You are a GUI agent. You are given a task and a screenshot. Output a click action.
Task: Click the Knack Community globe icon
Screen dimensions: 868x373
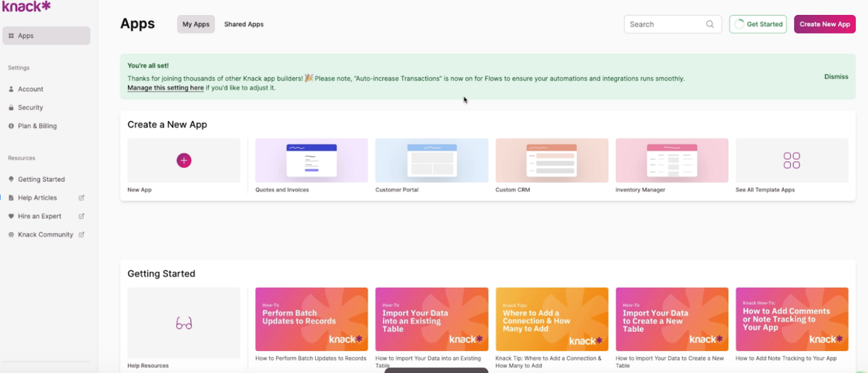click(x=11, y=235)
